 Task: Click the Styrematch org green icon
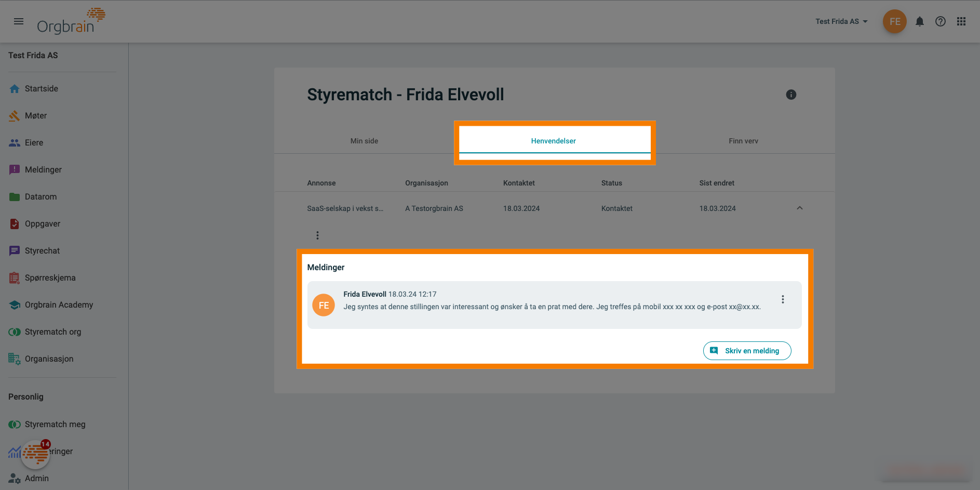(15, 332)
